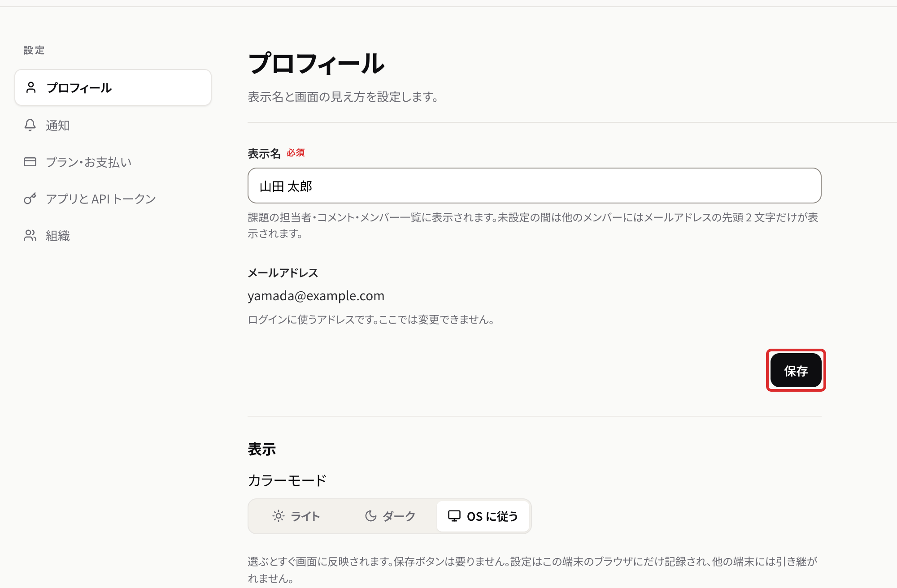This screenshot has width=897, height=588.
Task: Switch to ダーク color mode
Action: point(390,516)
